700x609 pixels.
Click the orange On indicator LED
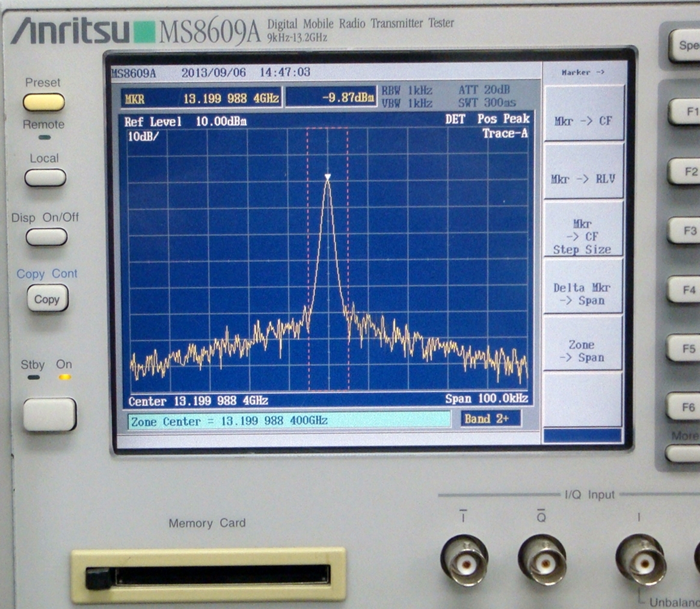tap(65, 377)
